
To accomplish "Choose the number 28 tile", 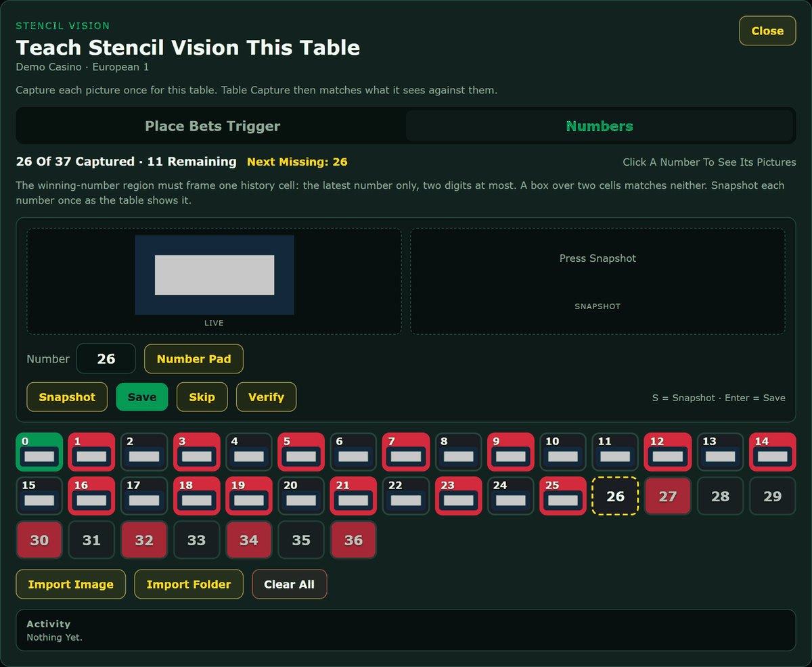I will coord(720,496).
